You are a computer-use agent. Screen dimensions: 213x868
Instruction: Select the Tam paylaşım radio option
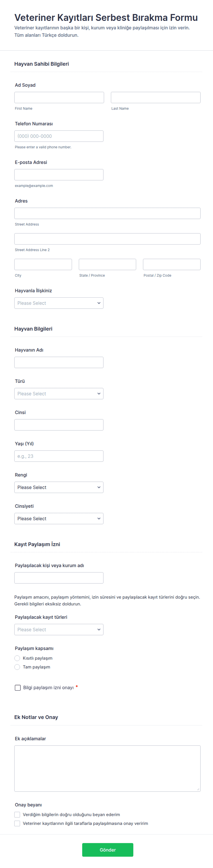coord(17,667)
